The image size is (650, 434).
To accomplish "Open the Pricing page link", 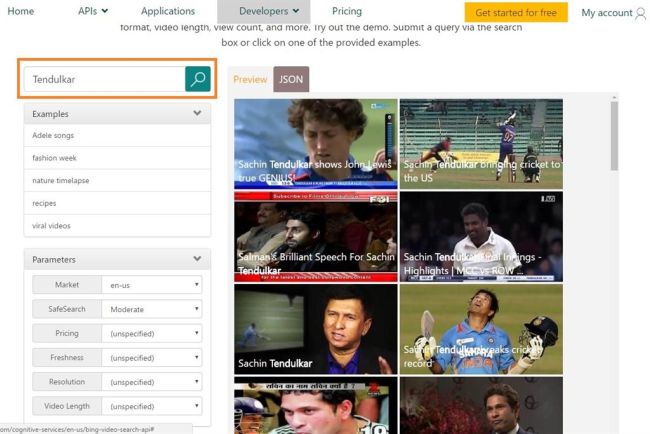I will coord(347,11).
